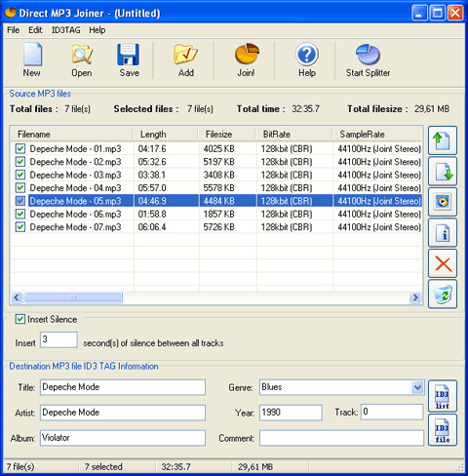The width and height of the screenshot is (468, 476).
Task: Open a project with the Open icon
Action: [x=82, y=55]
